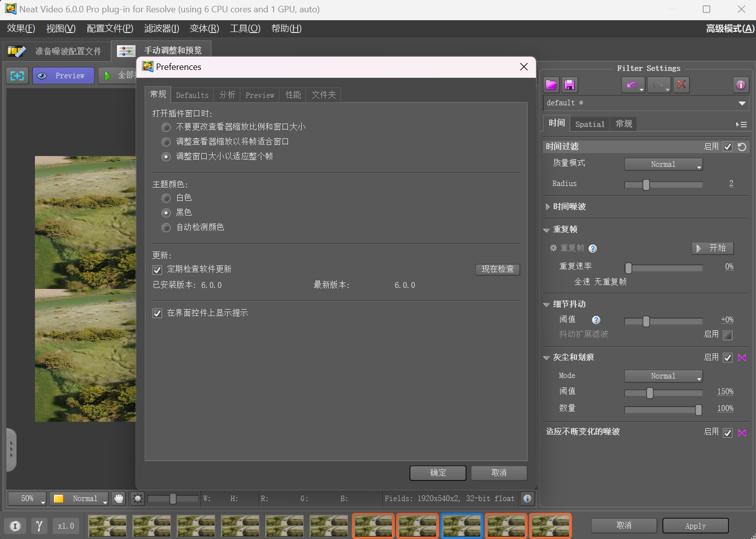Click the sliders icon on the 手动调整和预览 tab
756x539 pixels.
click(126, 51)
